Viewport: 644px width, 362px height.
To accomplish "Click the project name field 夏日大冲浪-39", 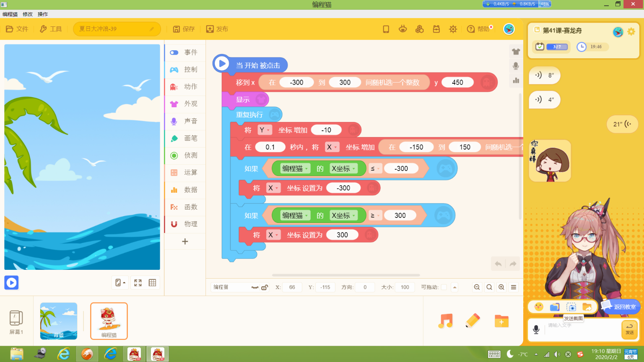I will pos(117,29).
